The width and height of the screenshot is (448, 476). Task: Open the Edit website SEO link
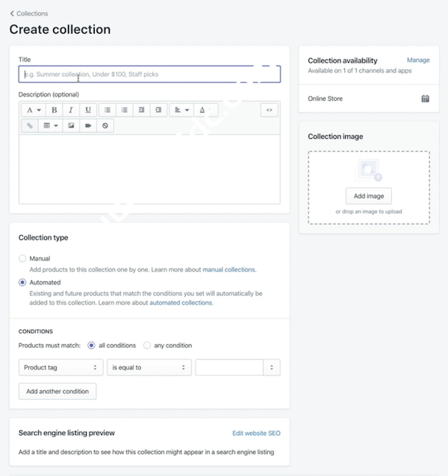click(x=256, y=433)
